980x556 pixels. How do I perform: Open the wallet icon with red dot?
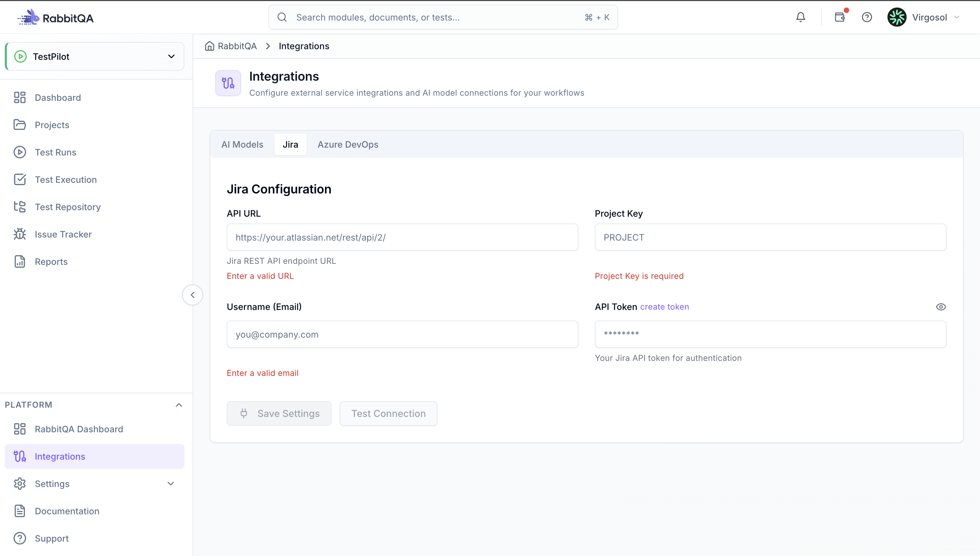[840, 17]
